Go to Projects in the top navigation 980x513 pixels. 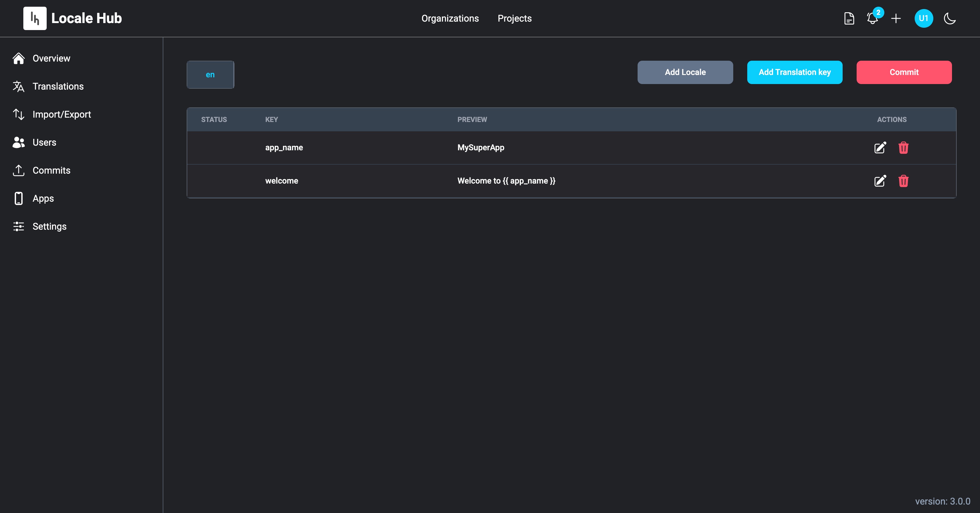514,18
